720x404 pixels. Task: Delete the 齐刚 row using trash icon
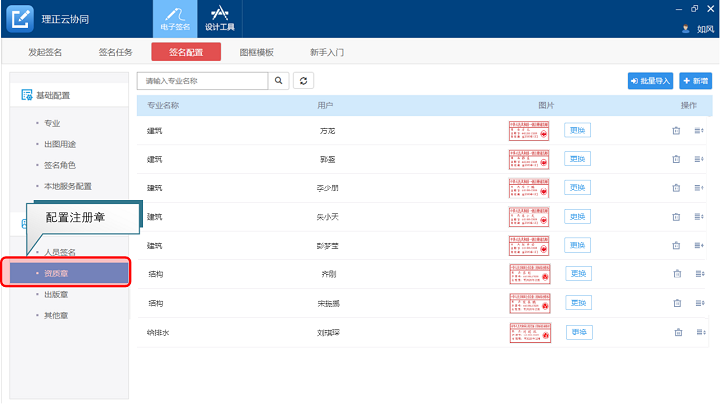click(x=676, y=274)
